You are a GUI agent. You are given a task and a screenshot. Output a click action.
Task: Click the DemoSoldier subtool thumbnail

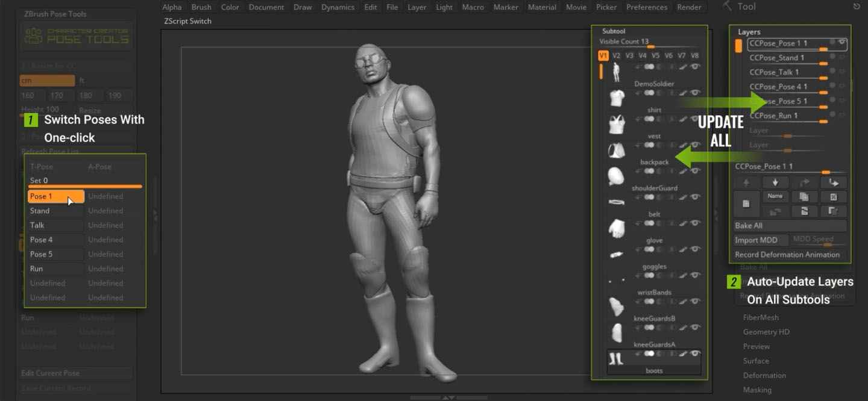[x=616, y=72]
